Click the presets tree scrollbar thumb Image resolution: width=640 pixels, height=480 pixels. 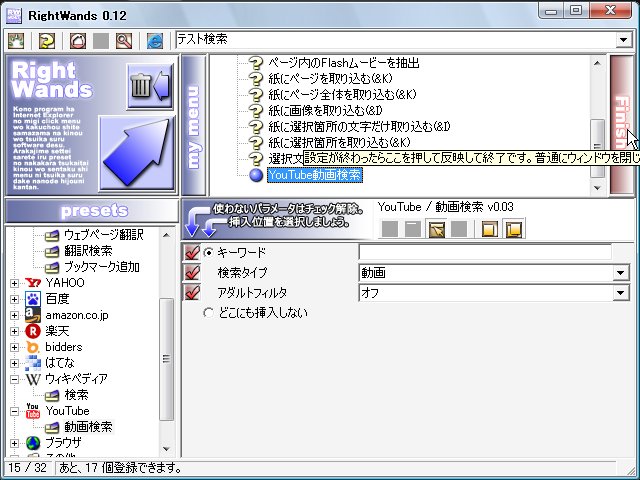(166, 359)
